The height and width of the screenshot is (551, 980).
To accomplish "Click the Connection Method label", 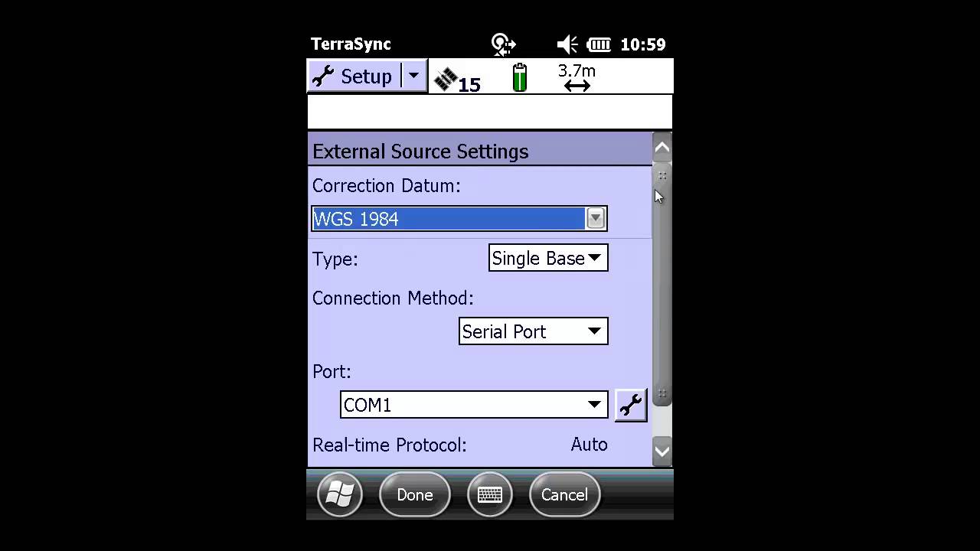I will 393,298.
